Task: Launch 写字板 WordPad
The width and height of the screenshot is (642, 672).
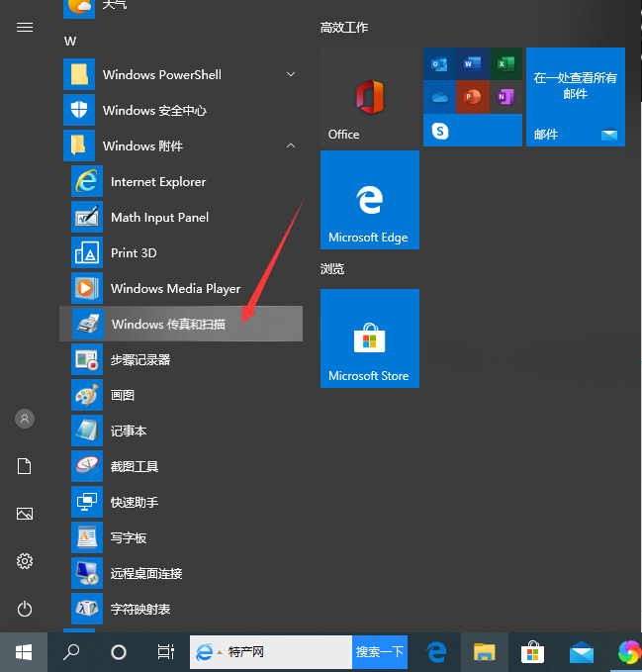Action: [181, 537]
